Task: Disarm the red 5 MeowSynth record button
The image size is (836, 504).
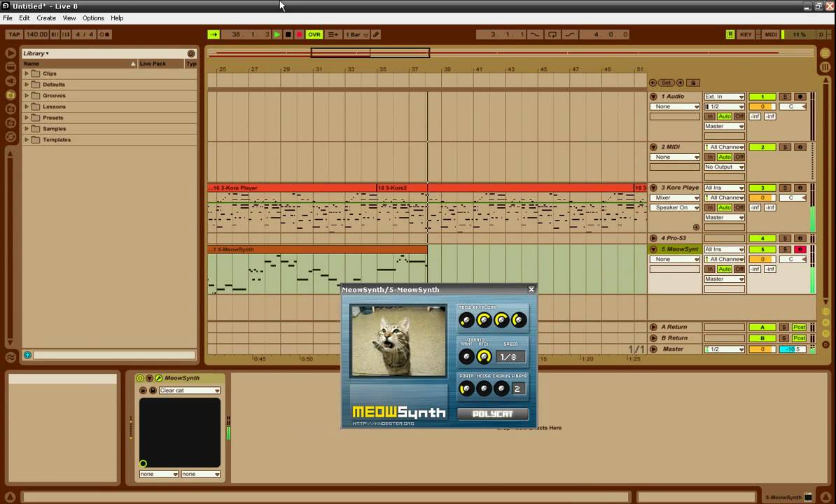Action: point(800,249)
